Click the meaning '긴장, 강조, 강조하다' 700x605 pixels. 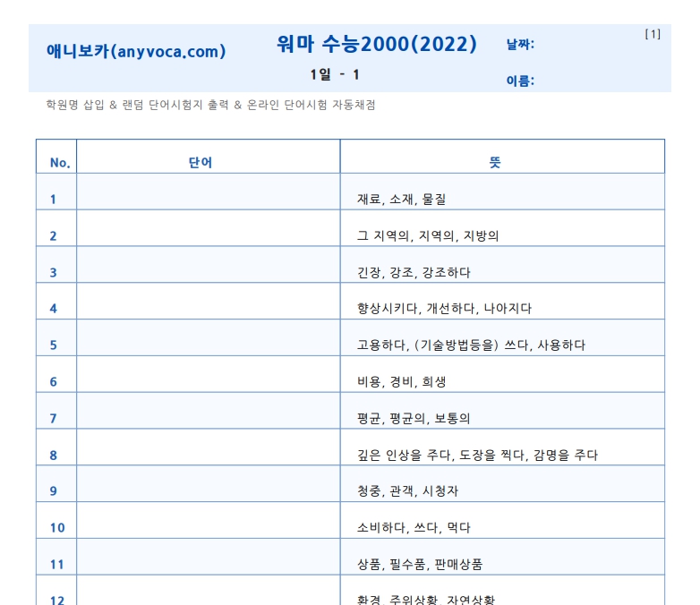(x=414, y=272)
